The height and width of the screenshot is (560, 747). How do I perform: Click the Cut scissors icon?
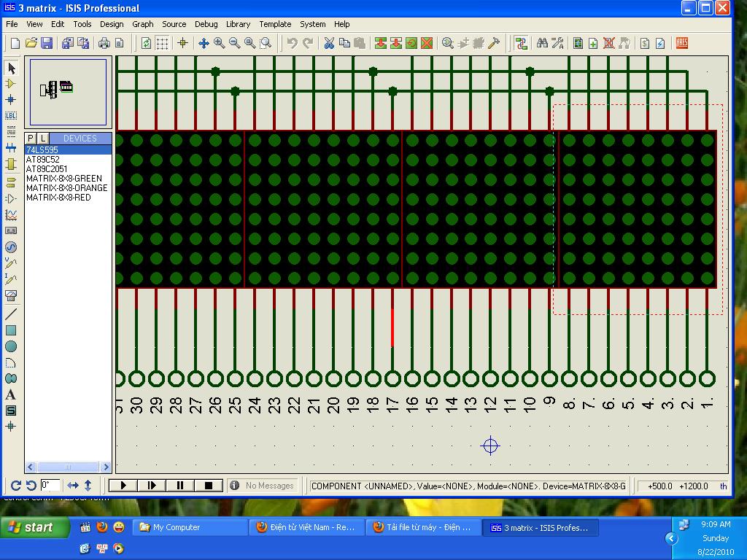[329, 44]
